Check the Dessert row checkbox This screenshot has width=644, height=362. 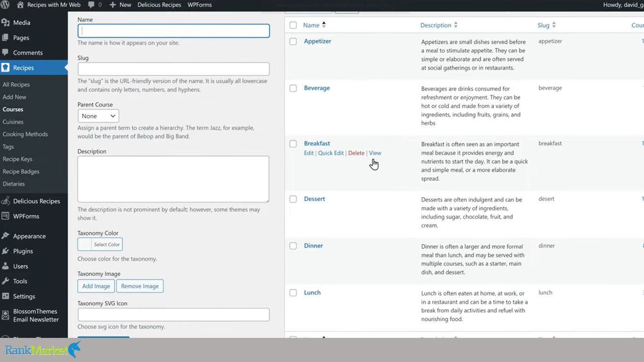point(293,199)
